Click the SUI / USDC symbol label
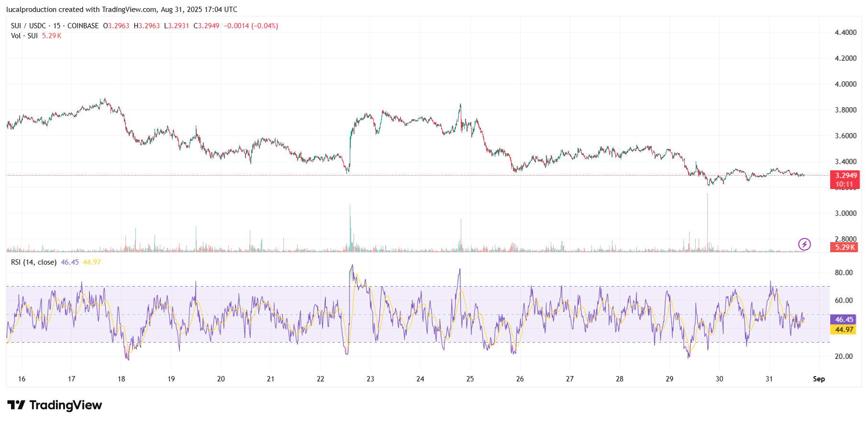 [x=28, y=26]
